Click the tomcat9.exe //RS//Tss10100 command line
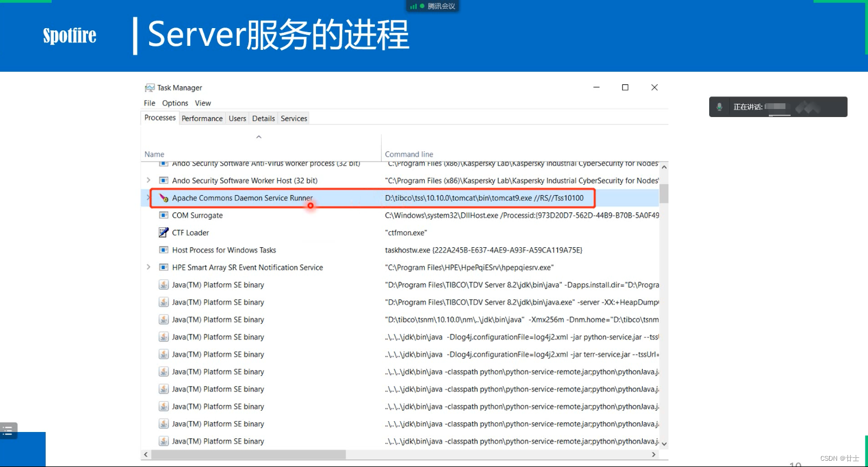868x467 pixels. (484, 198)
